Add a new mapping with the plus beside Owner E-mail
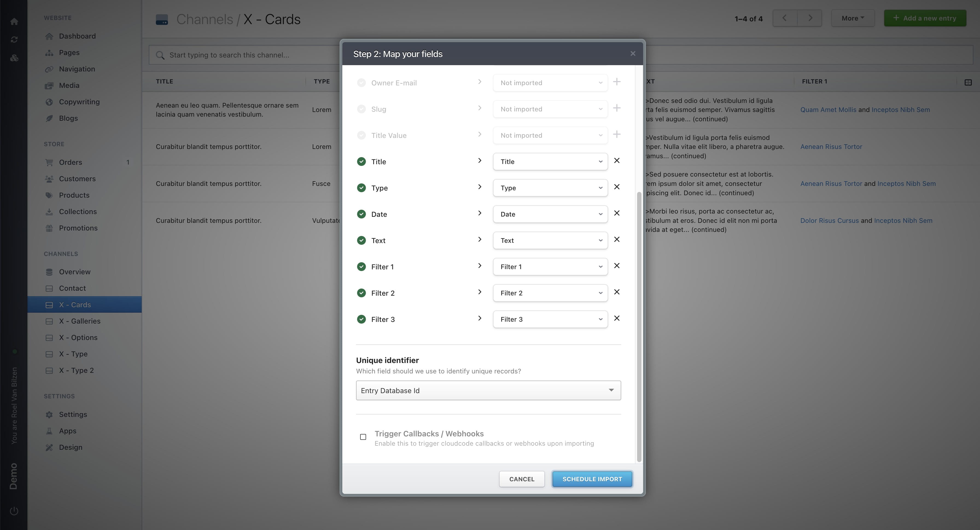The width and height of the screenshot is (980, 530). [x=617, y=82]
